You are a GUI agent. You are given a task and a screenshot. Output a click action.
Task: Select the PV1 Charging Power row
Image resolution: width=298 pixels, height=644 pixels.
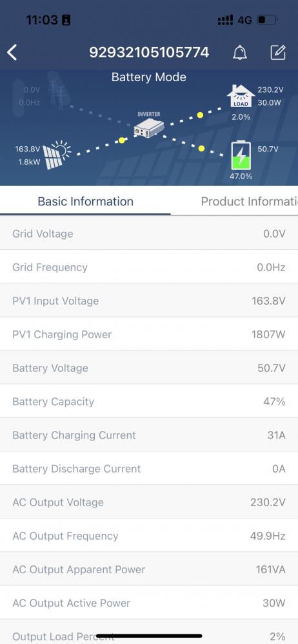149,334
